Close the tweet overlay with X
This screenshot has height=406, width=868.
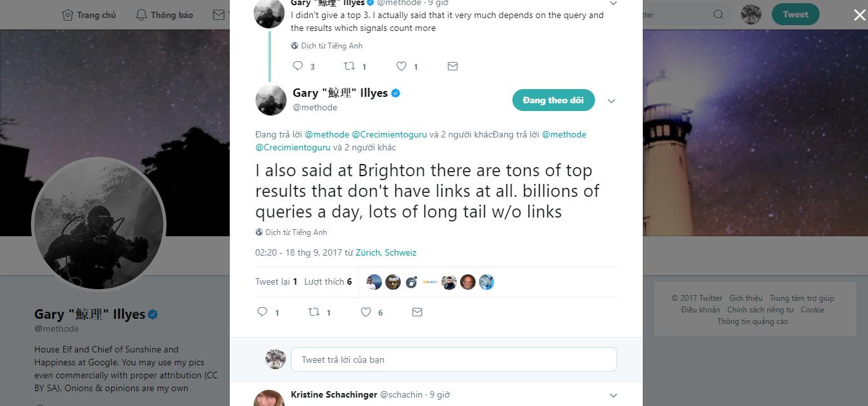859,15
